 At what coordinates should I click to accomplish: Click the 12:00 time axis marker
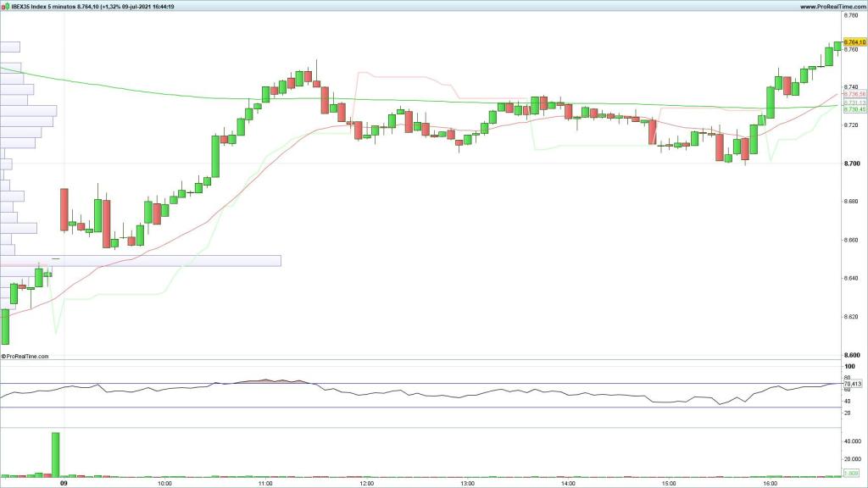point(366,484)
